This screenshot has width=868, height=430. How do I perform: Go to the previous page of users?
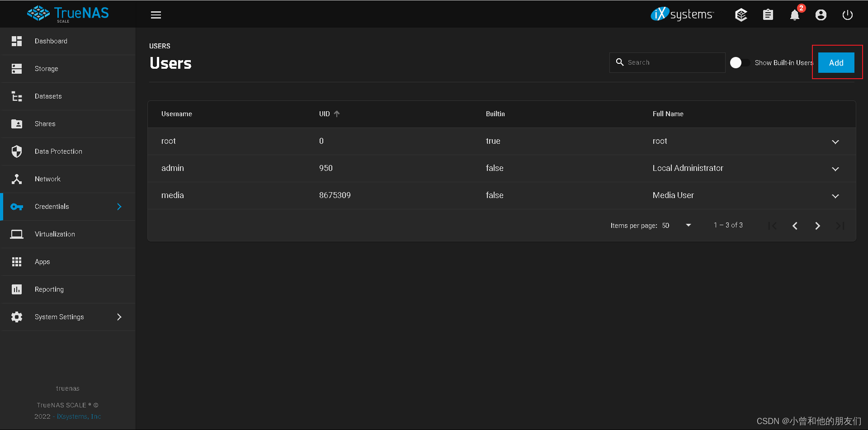[795, 226]
